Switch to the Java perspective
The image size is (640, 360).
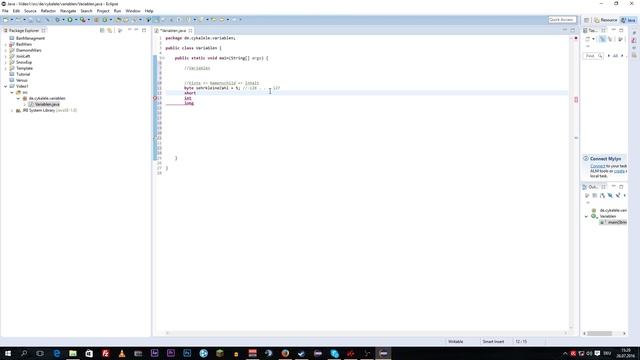(x=629, y=20)
